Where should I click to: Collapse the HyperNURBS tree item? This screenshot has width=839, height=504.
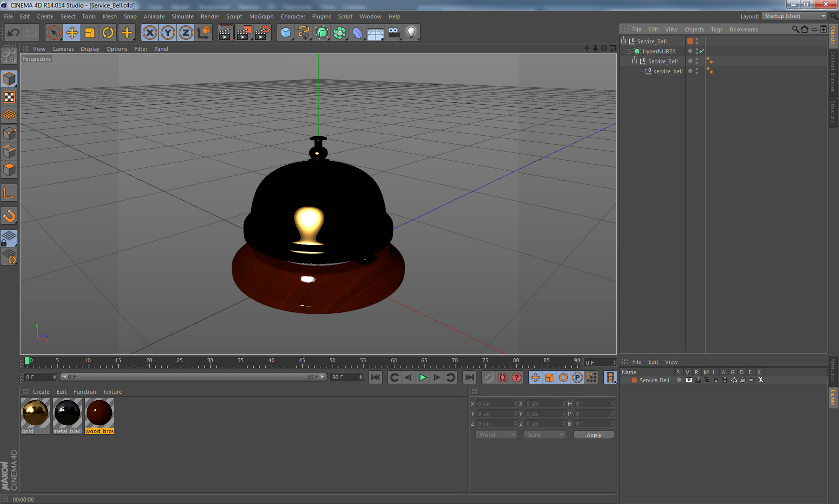(629, 51)
